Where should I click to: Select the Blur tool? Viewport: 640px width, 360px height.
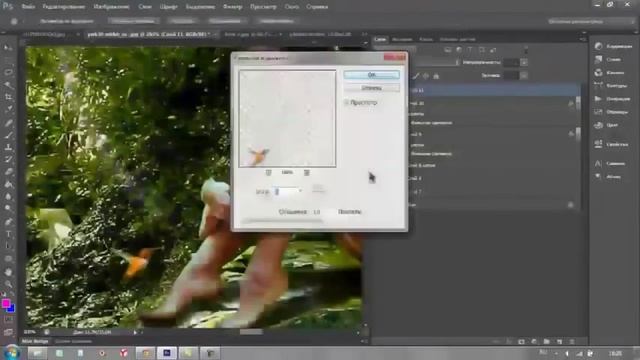[x=8, y=196]
